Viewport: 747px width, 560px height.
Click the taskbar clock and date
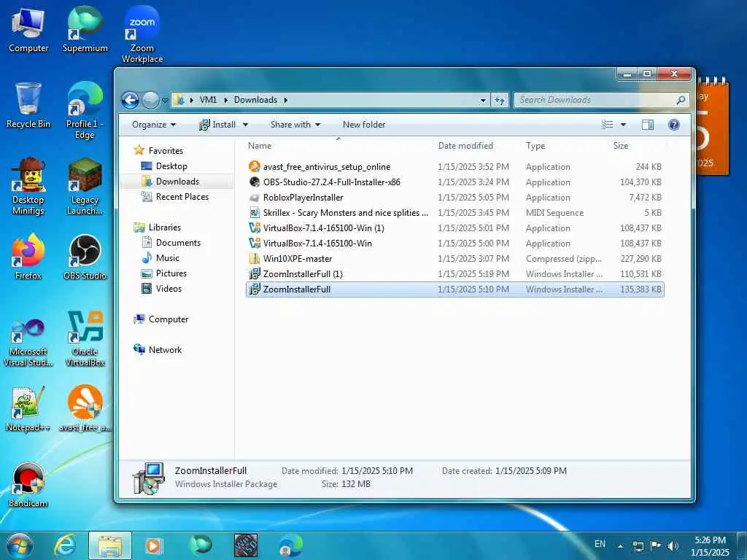710,546
